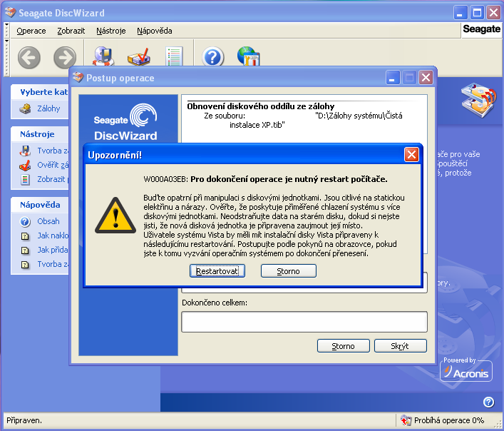Click the Dokončeno celkem progress bar
504x431 pixels.
pyautogui.click(x=304, y=322)
